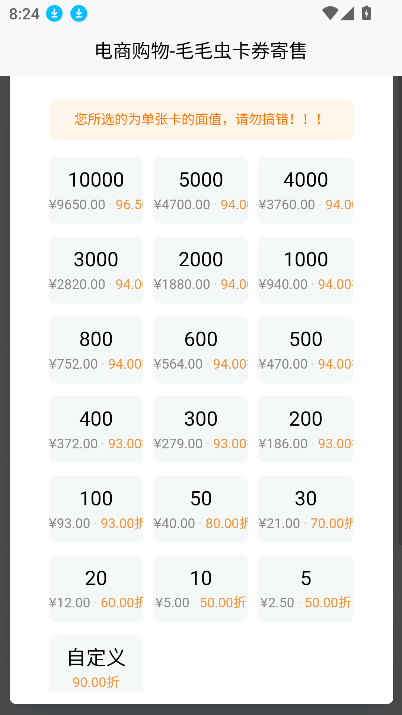The image size is (402, 715).
Task: Pick the 4000 face value tile
Action: tap(305, 191)
